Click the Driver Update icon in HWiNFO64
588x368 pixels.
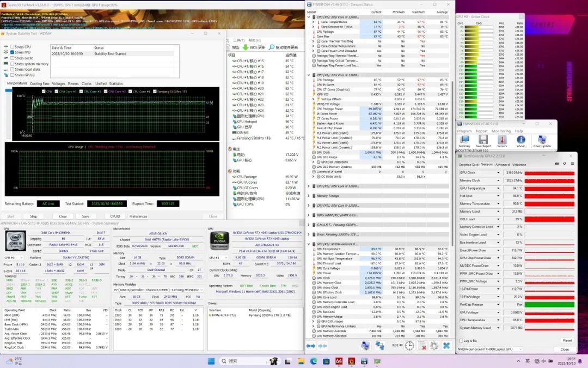pyautogui.click(x=542, y=141)
